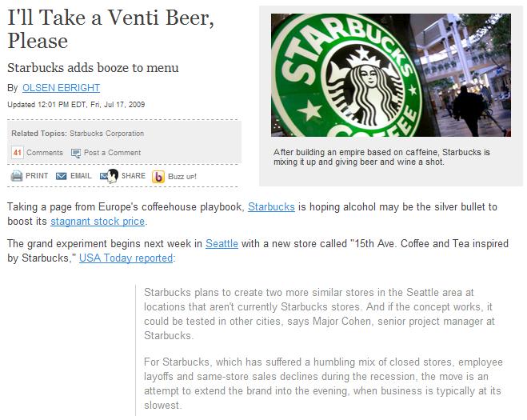
Task: Open author OLSEN EBRIGHT link
Action: (x=61, y=88)
